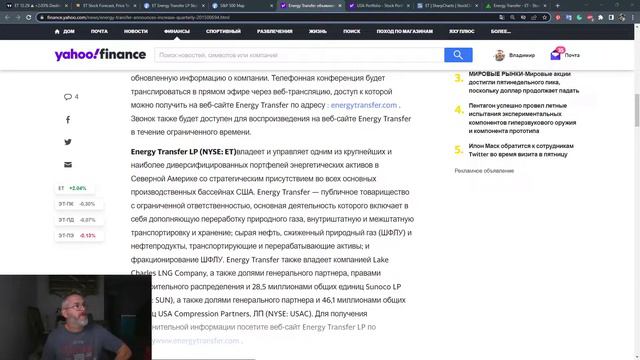Click the ДОМ home icon in the top bar
The image size is (640, 360).
click(x=57, y=31)
